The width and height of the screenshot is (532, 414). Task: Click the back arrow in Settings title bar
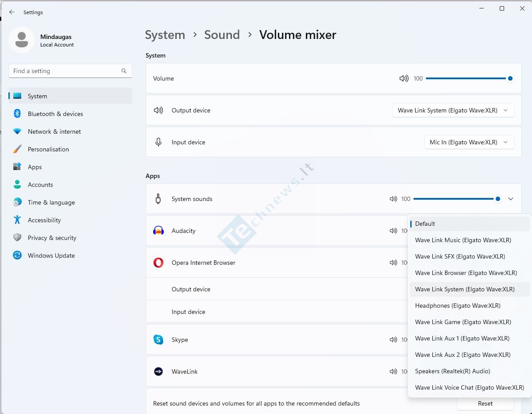(x=12, y=12)
